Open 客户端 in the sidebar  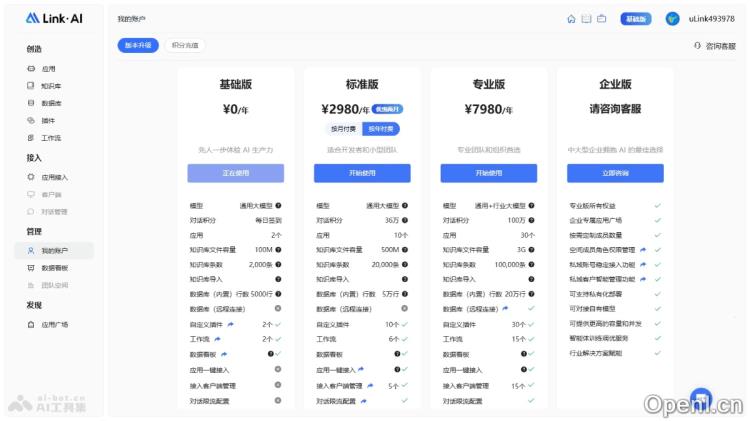click(51, 195)
